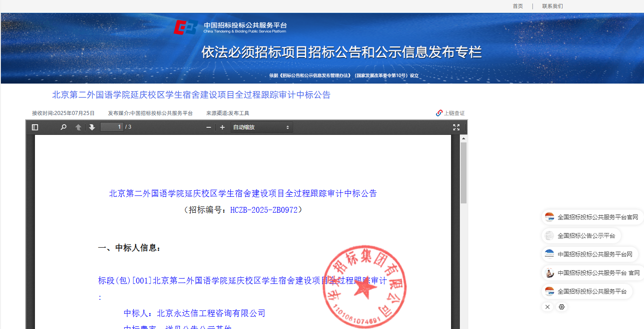The height and width of the screenshot is (329, 644).
Task: Open 联系我们 in top navigation
Action: click(552, 6)
